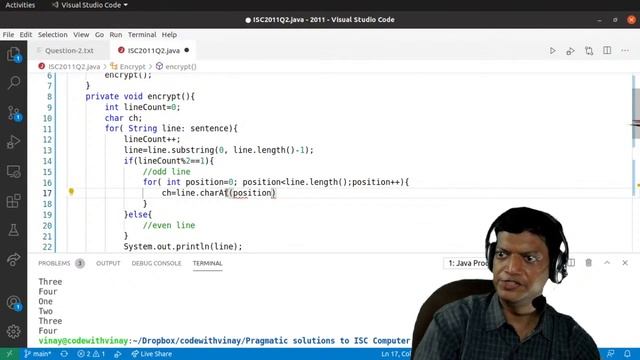The width and height of the screenshot is (640, 360).
Task: Open the Run and Debug view
Action: (x=13, y=142)
